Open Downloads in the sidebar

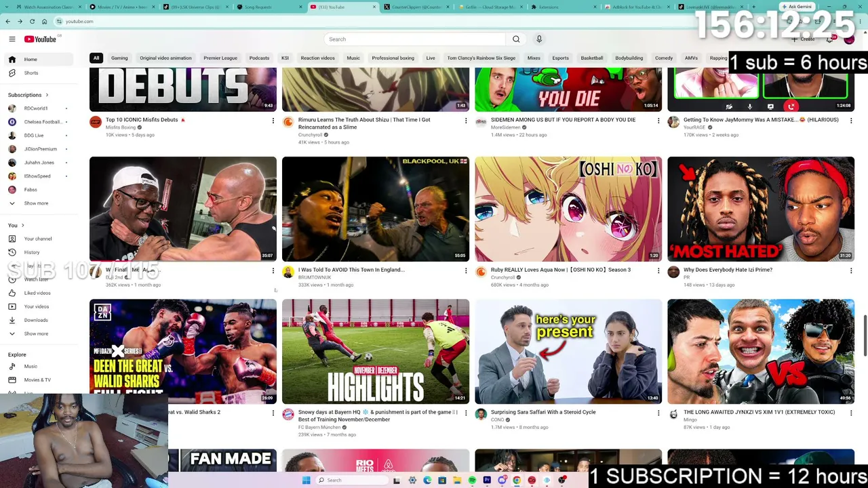tap(38, 320)
